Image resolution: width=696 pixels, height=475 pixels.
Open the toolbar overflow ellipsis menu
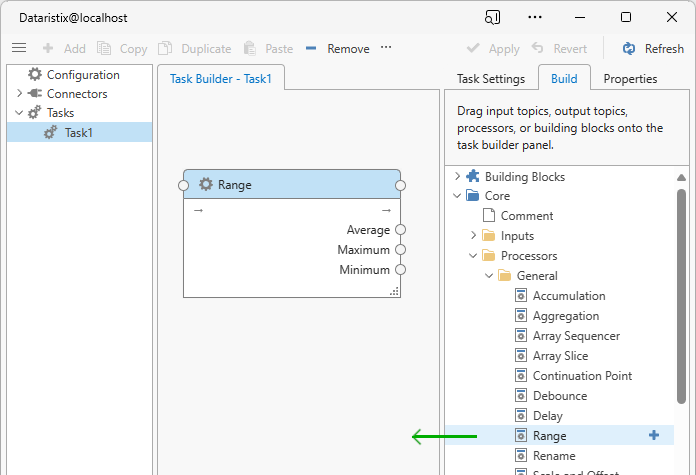pyautogui.click(x=386, y=48)
